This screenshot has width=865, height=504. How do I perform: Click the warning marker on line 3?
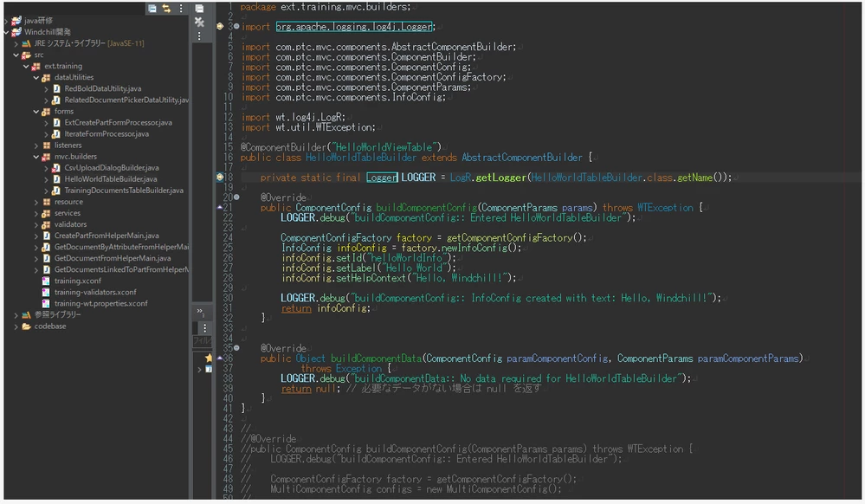pos(220,26)
